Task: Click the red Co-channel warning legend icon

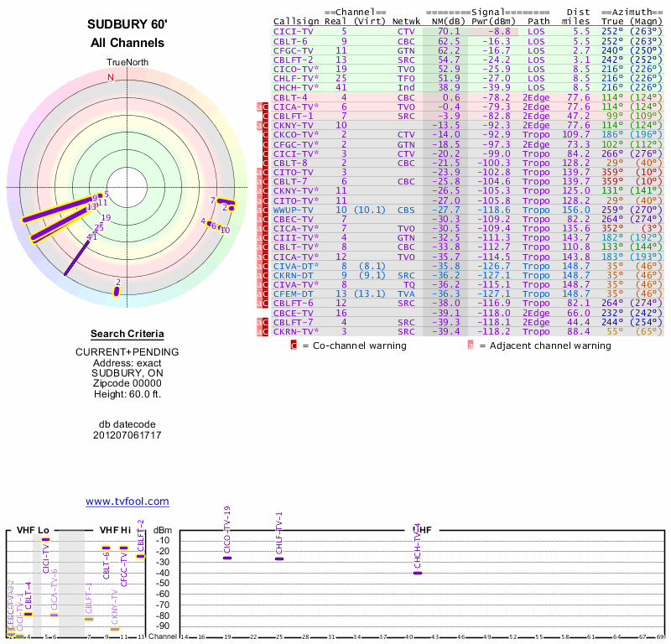Action: coord(294,345)
